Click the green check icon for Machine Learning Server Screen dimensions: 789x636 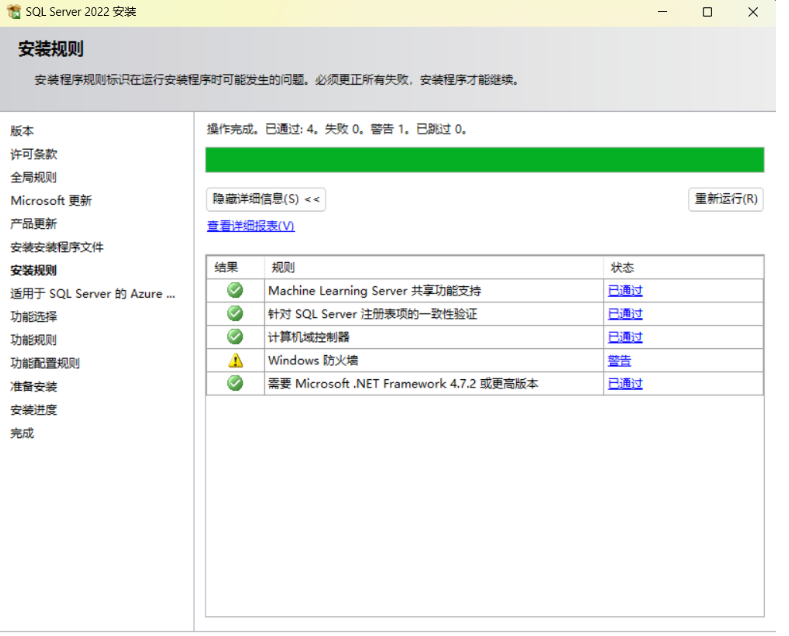pyautogui.click(x=235, y=290)
